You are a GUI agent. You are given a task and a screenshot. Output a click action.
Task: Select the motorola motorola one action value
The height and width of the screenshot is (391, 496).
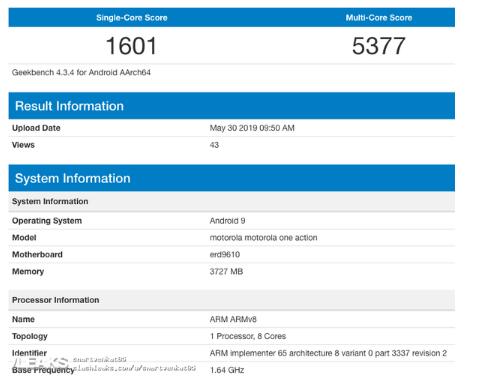tap(263, 238)
